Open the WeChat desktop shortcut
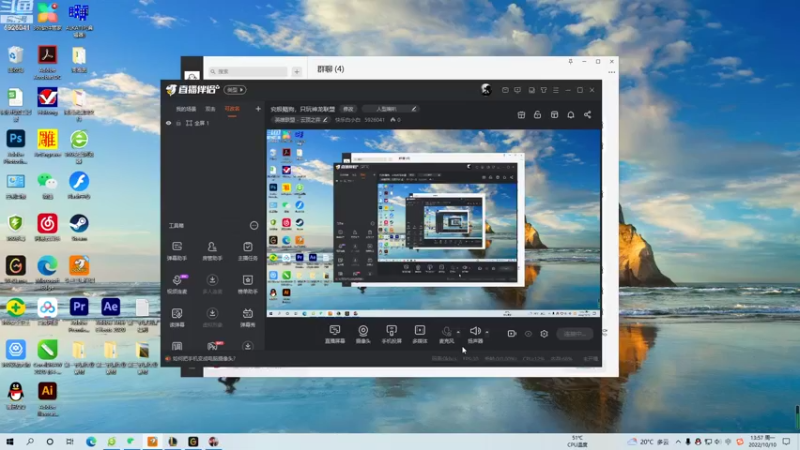The height and width of the screenshot is (450, 800). click(47, 186)
